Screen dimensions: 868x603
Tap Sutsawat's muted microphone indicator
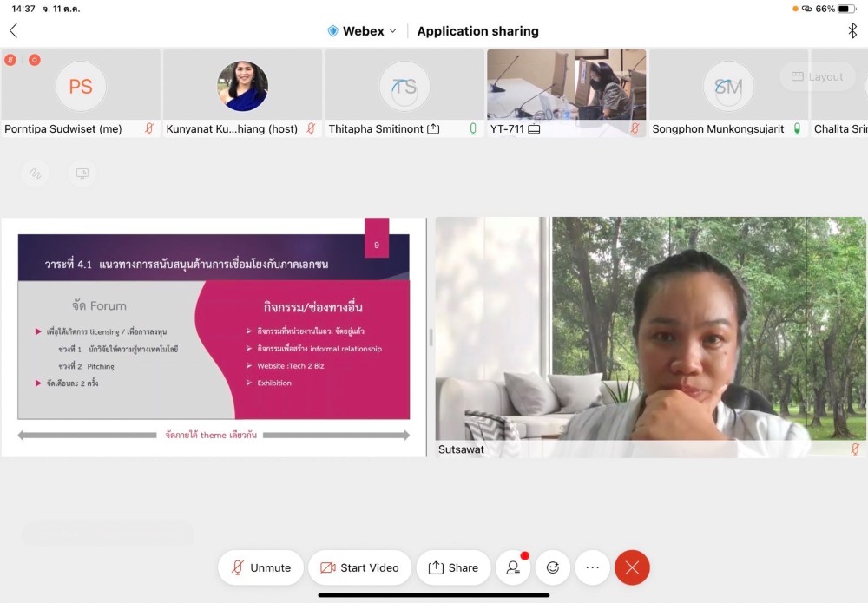(x=855, y=449)
